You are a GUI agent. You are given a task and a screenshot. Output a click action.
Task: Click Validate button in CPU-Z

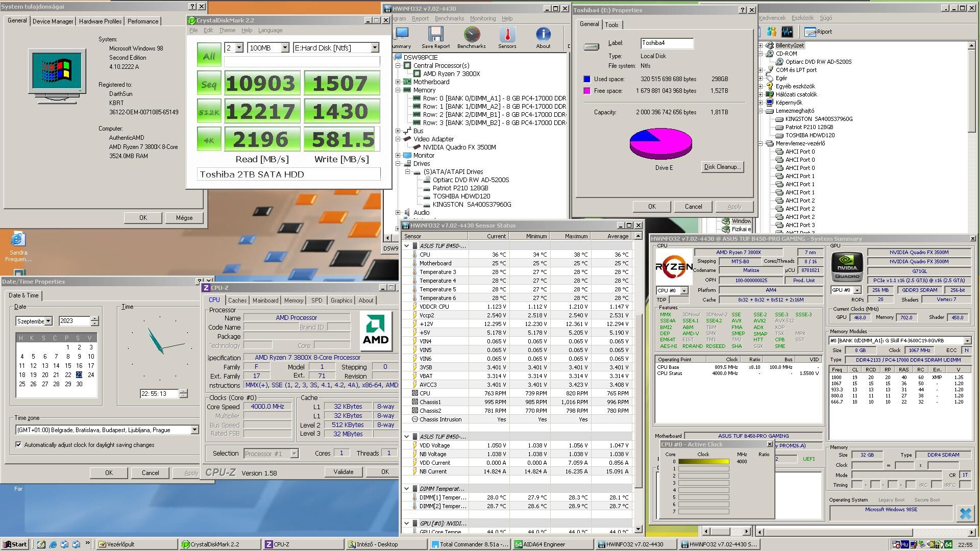point(344,472)
